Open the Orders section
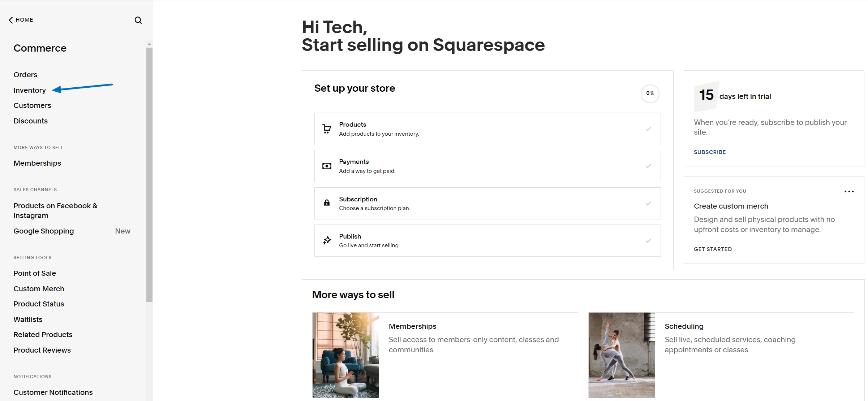The width and height of the screenshot is (868, 401). [x=25, y=75]
